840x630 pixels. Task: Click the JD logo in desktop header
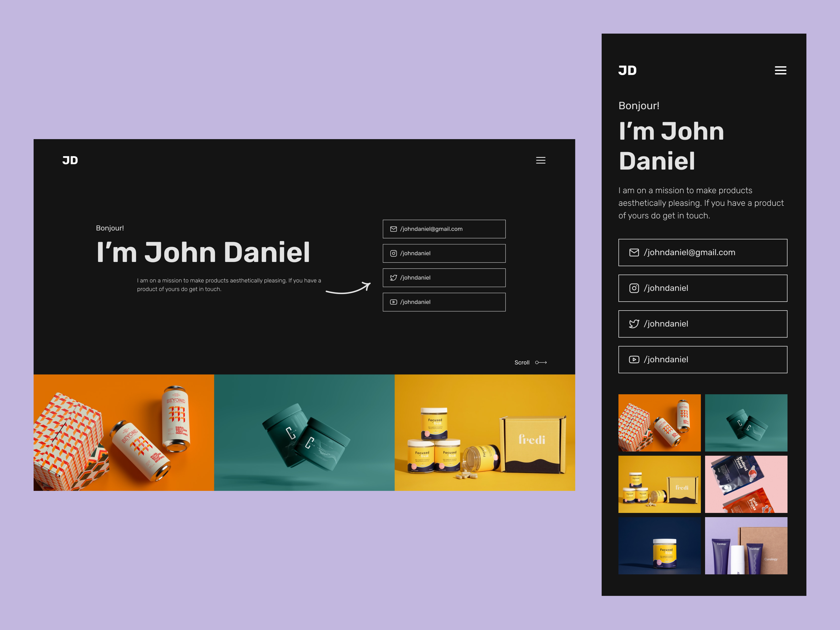click(70, 160)
